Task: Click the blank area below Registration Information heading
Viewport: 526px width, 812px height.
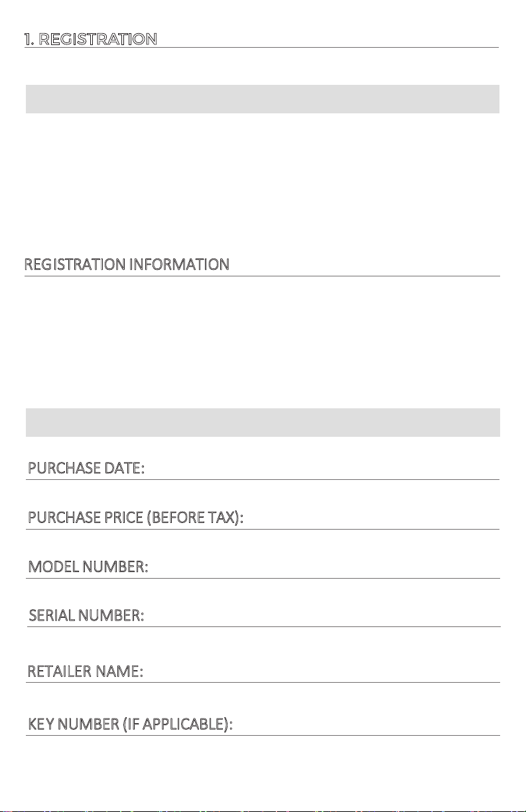Action: pyautogui.click(x=262, y=341)
